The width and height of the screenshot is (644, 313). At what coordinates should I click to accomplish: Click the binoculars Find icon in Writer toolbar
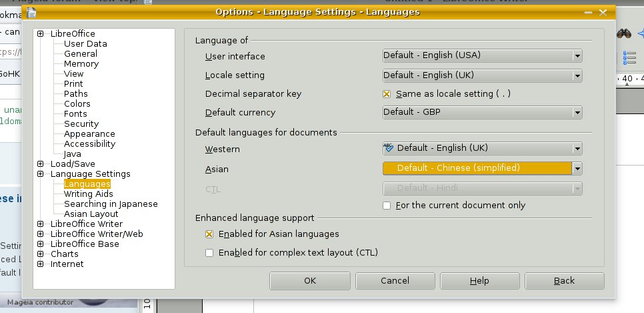click(x=624, y=33)
